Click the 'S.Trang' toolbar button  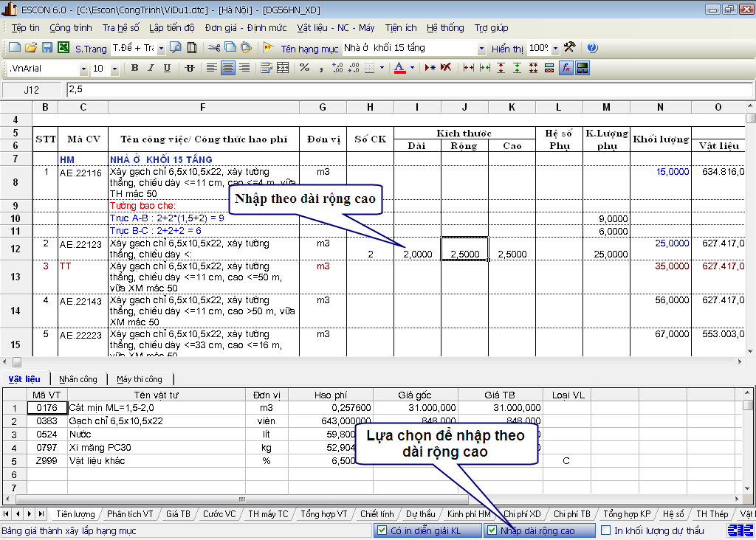90,49
